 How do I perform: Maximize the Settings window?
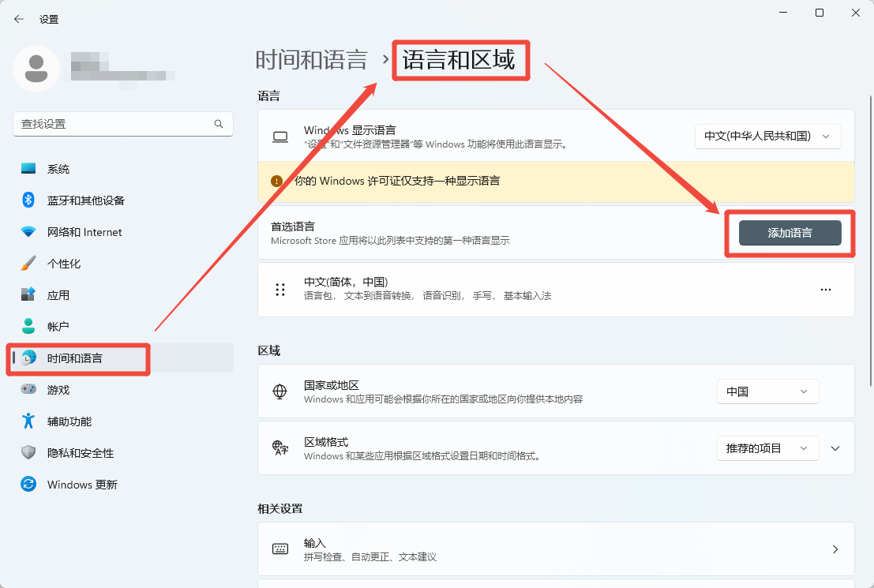820,13
